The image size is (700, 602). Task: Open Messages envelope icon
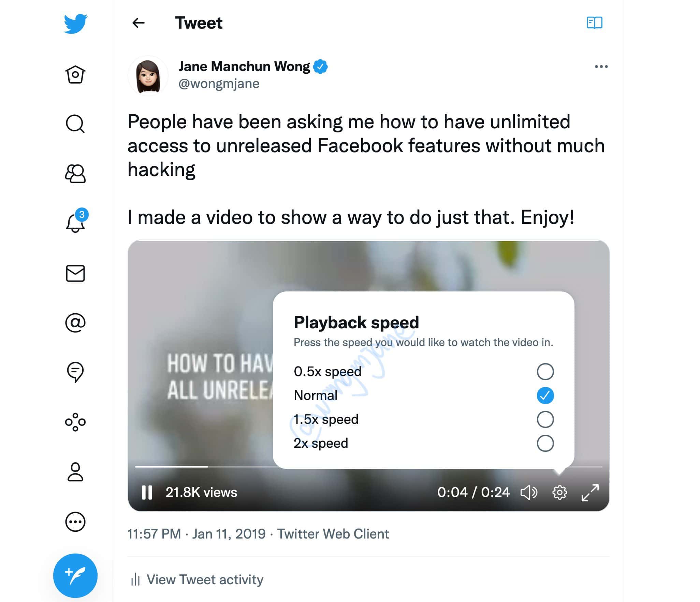[75, 273]
